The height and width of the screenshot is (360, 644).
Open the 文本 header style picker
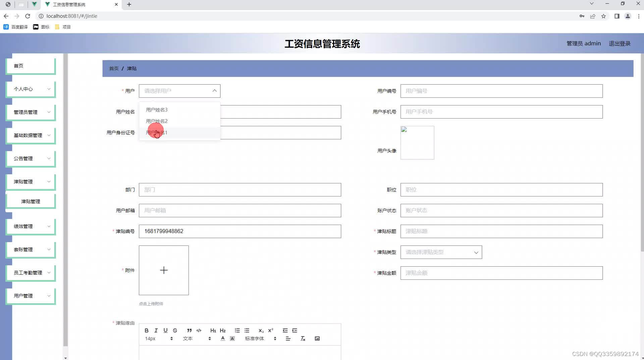[x=197, y=339]
